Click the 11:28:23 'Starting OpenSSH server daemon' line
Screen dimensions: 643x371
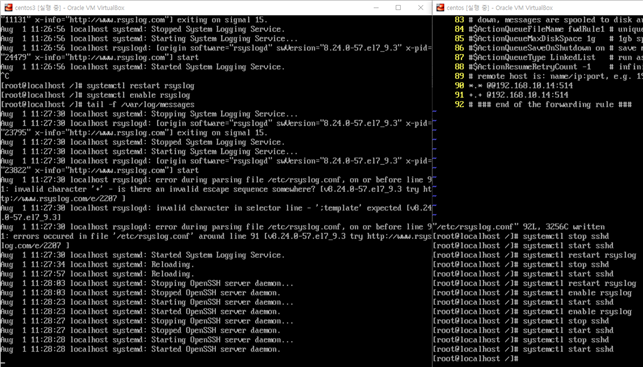[147, 302]
